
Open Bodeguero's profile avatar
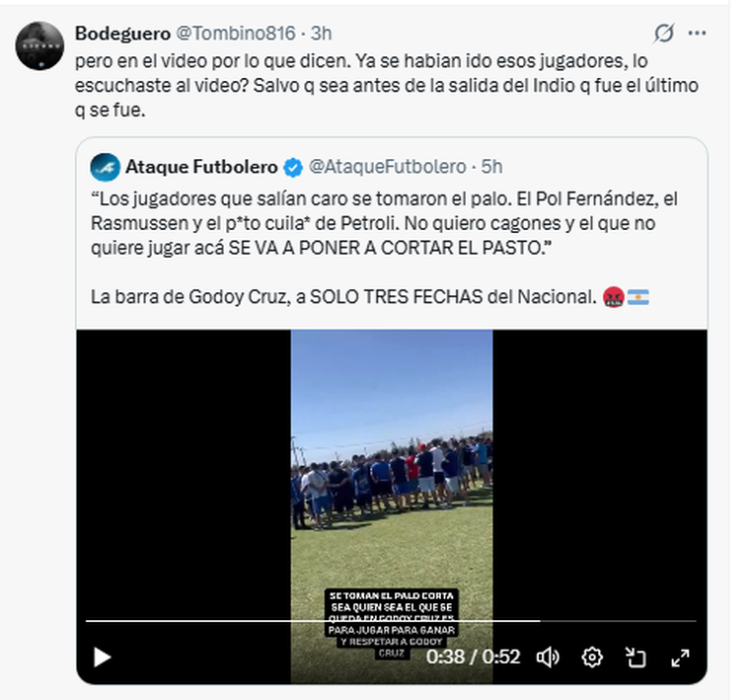point(39,46)
